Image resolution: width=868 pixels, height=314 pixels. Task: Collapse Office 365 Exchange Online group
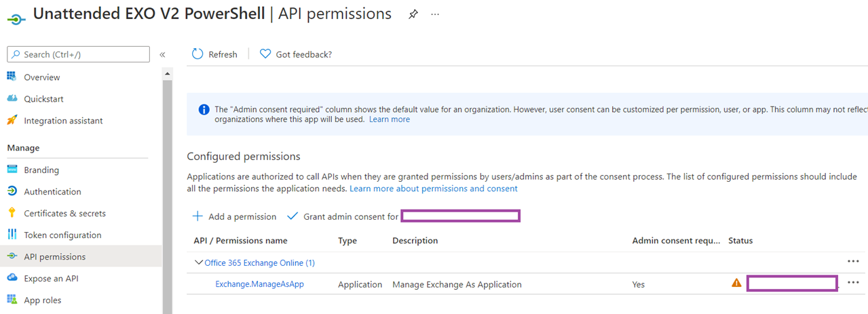(x=199, y=262)
